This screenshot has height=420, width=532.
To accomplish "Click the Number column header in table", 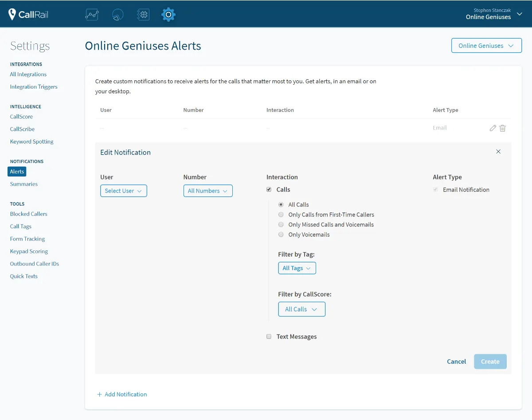I will click(x=194, y=110).
